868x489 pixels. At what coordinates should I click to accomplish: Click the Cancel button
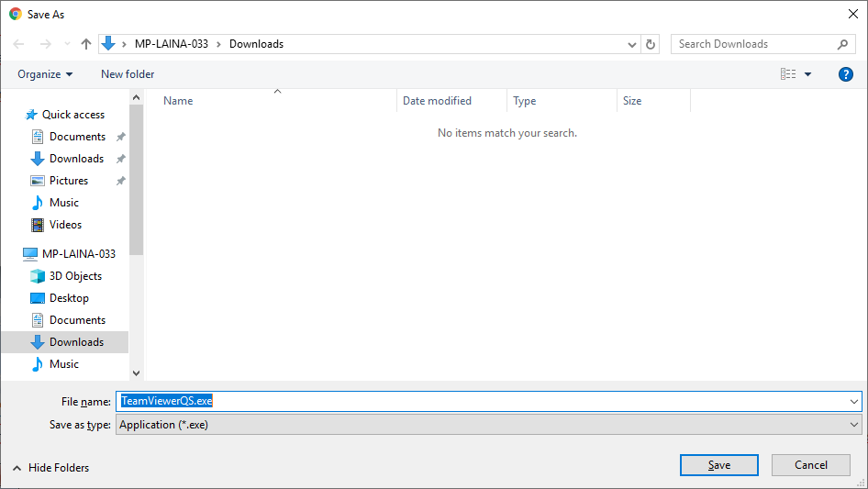tap(811, 465)
